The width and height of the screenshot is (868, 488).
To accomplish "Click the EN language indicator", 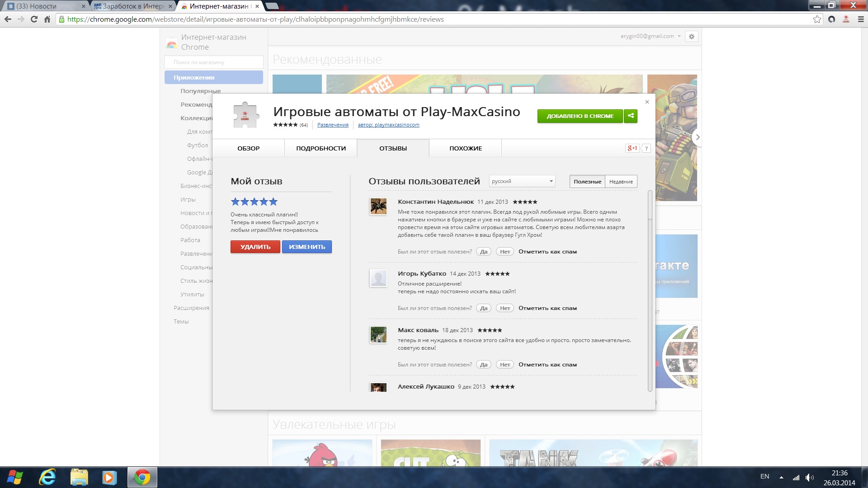I will click(764, 476).
